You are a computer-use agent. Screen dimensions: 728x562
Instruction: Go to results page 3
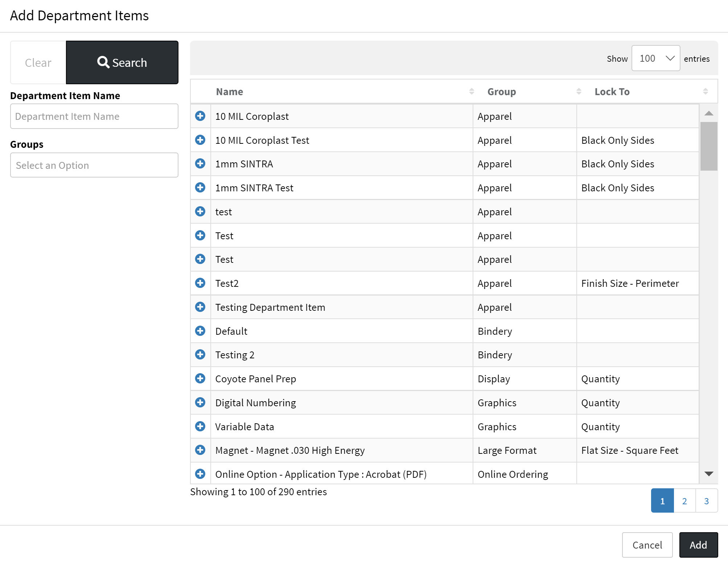[706, 501]
